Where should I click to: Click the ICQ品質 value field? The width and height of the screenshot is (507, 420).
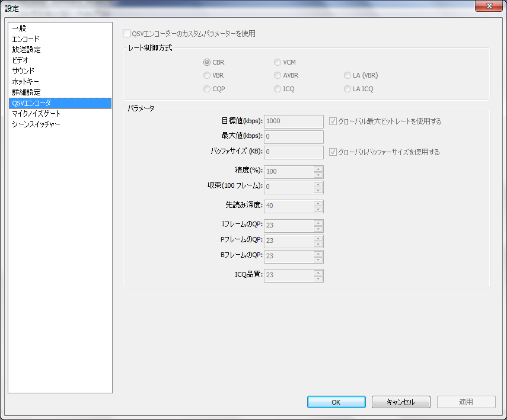[289, 275]
